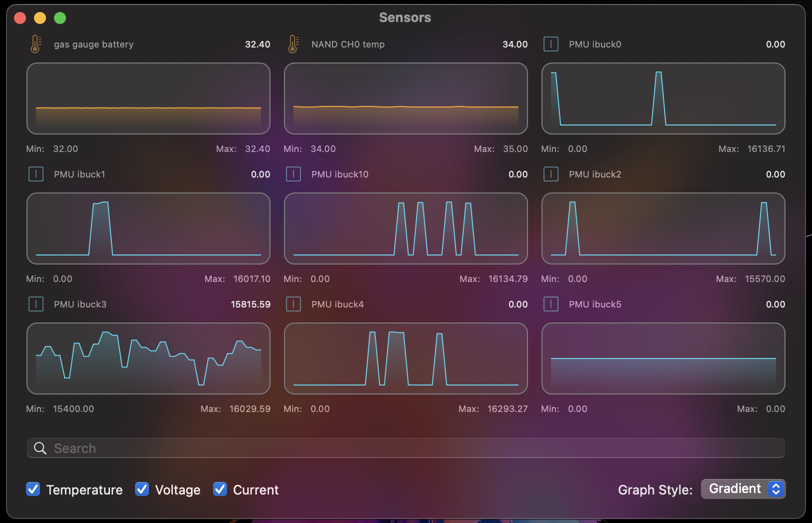Uncheck the Temperature checkbox
The image size is (812, 523).
(x=33, y=489)
